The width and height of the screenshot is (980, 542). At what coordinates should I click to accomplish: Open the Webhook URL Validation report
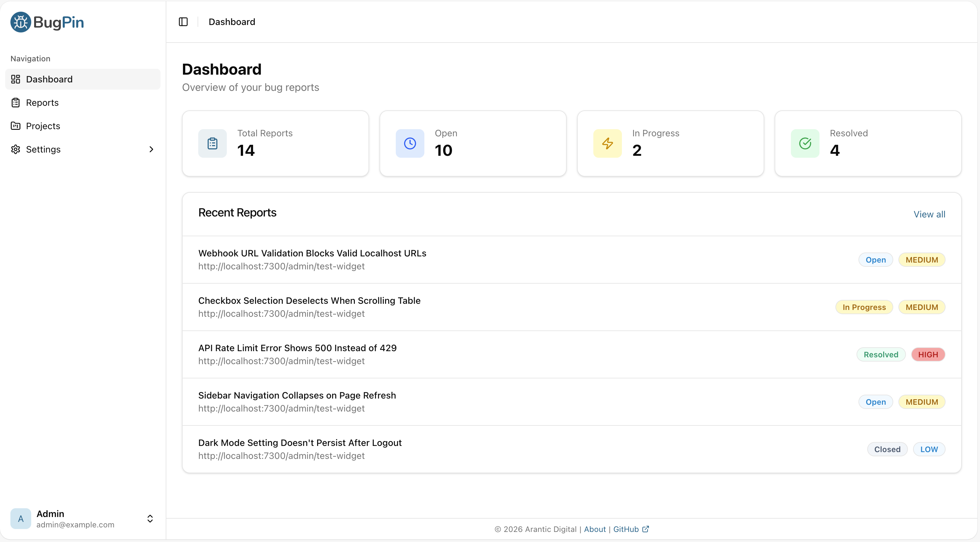click(312, 253)
